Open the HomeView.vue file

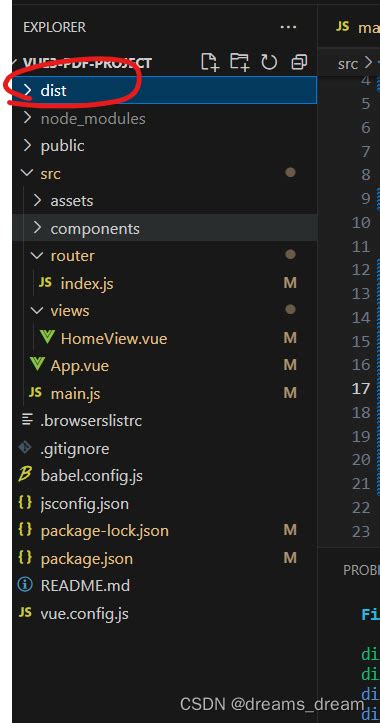(113, 339)
